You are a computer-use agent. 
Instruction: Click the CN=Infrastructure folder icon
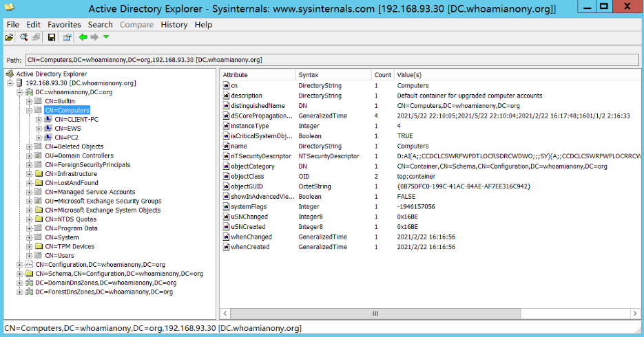tap(39, 174)
